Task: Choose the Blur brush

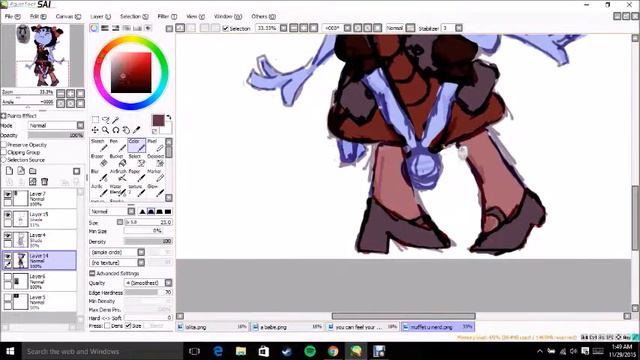Action: point(99,176)
